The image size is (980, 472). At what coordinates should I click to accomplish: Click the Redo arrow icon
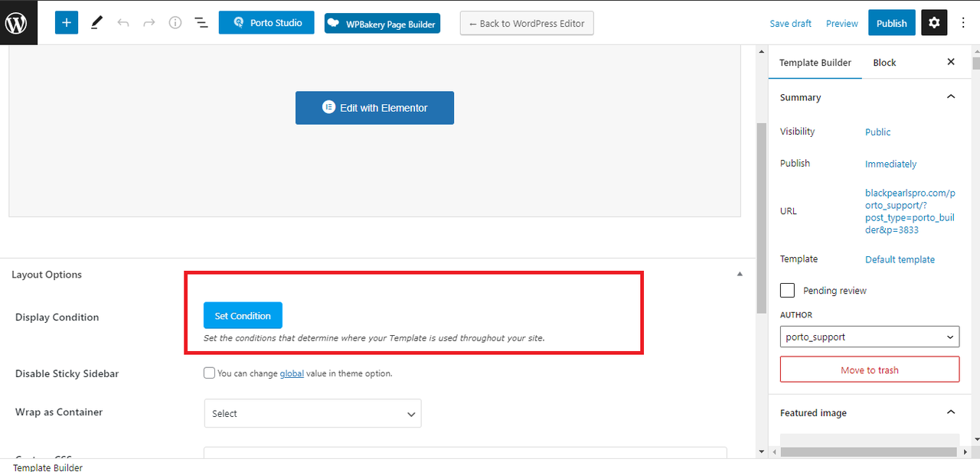click(149, 23)
